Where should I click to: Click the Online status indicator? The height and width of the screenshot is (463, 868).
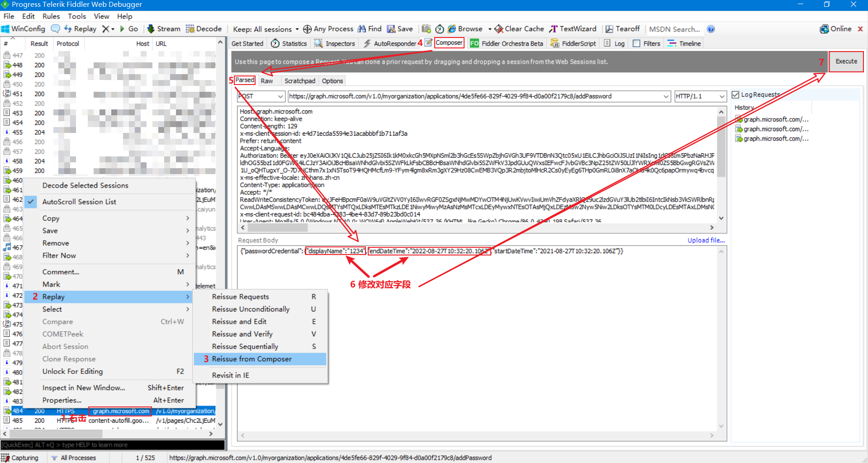tap(835, 29)
